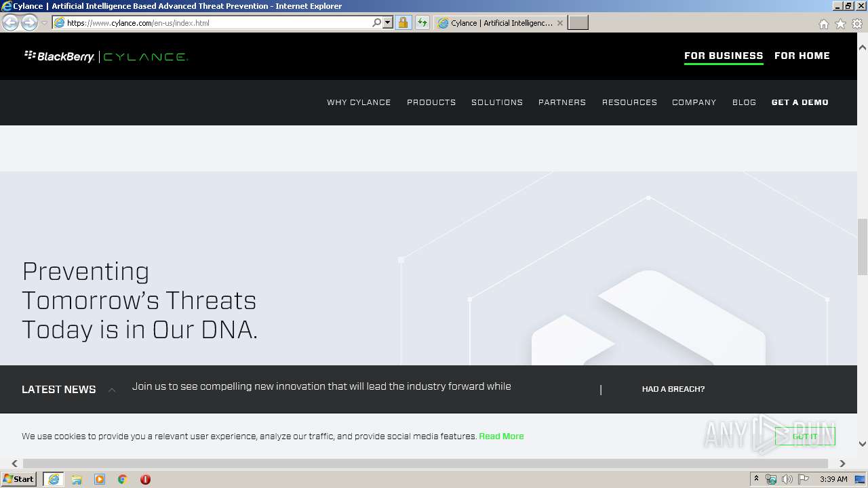The height and width of the screenshot is (488, 868).
Task: Open a new blank tab
Action: coord(578,22)
